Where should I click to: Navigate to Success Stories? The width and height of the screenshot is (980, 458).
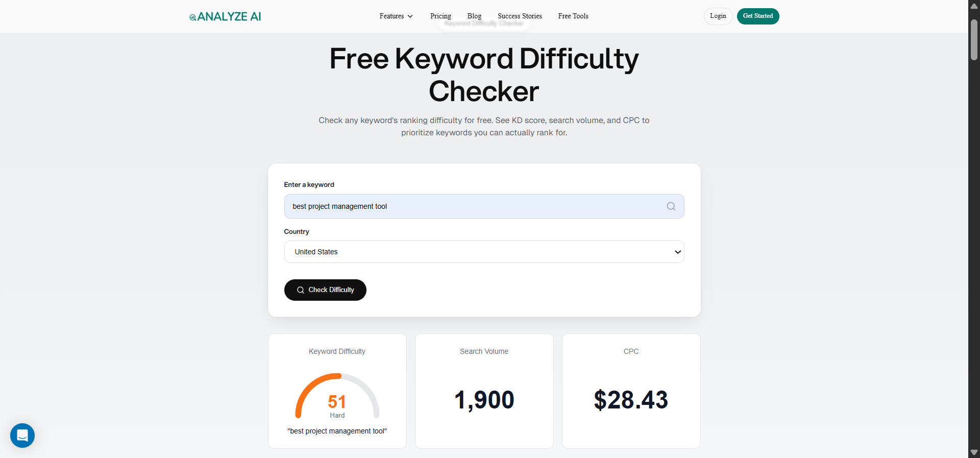coord(519,16)
